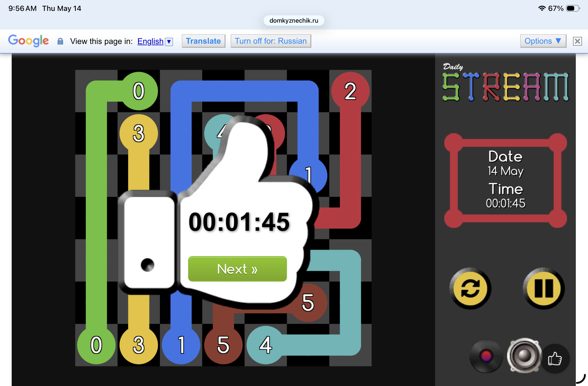The width and height of the screenshot is (588, 386).
Task: Click the lock icon beside Google logo
Action: click(60, 41)
